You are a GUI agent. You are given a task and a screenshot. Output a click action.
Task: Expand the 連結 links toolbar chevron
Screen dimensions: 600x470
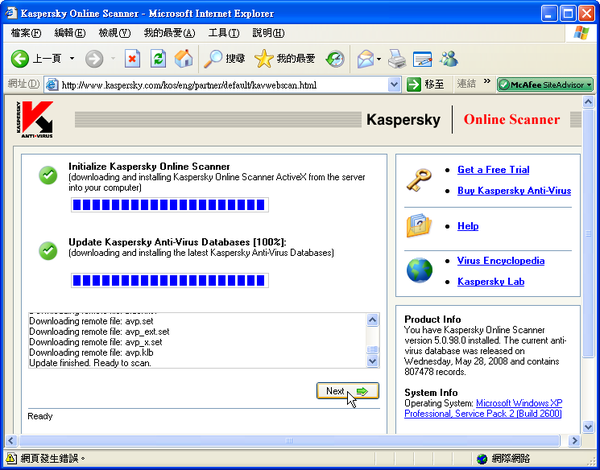(487, 81)
